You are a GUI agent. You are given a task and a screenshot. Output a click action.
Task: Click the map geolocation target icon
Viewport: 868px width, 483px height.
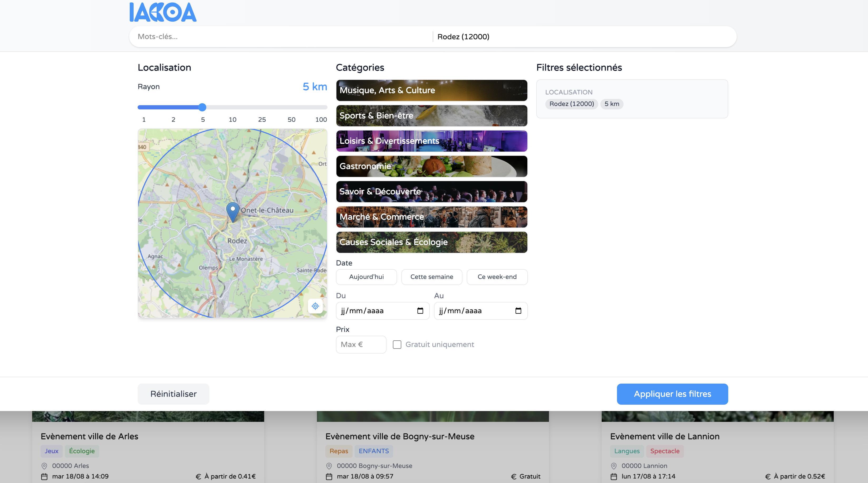(x=315, y=306)
